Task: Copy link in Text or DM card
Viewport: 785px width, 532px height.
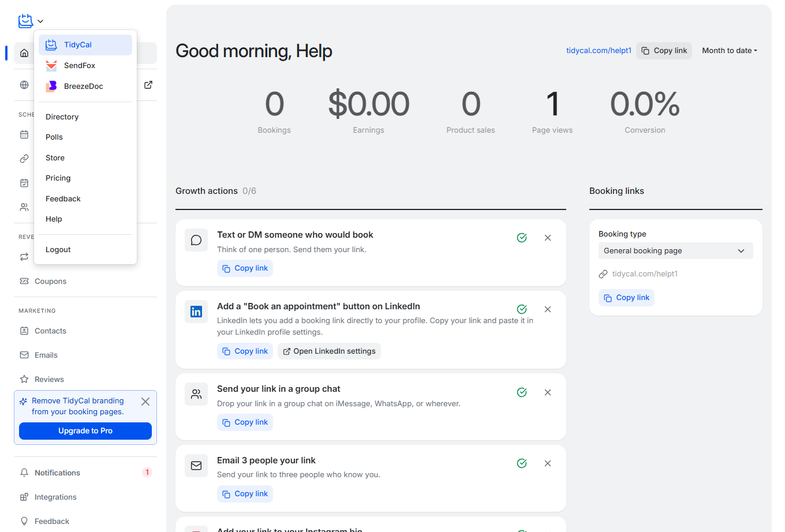Action: coord(245,268)
